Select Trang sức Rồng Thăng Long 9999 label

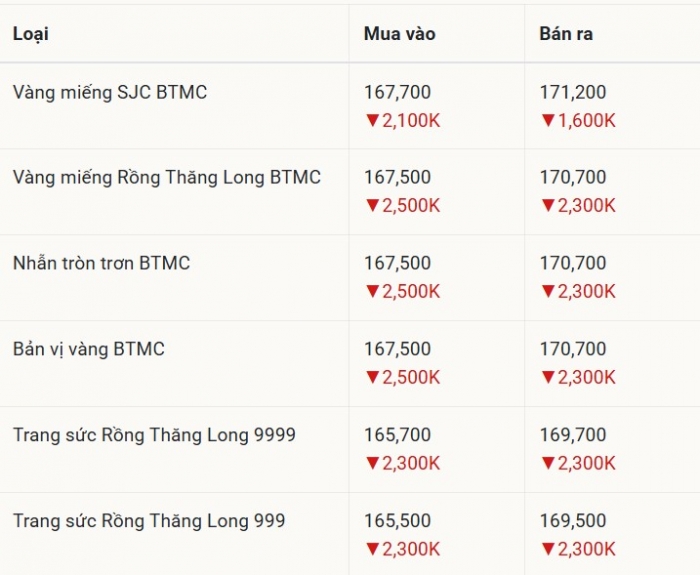[x=154, y=435]
